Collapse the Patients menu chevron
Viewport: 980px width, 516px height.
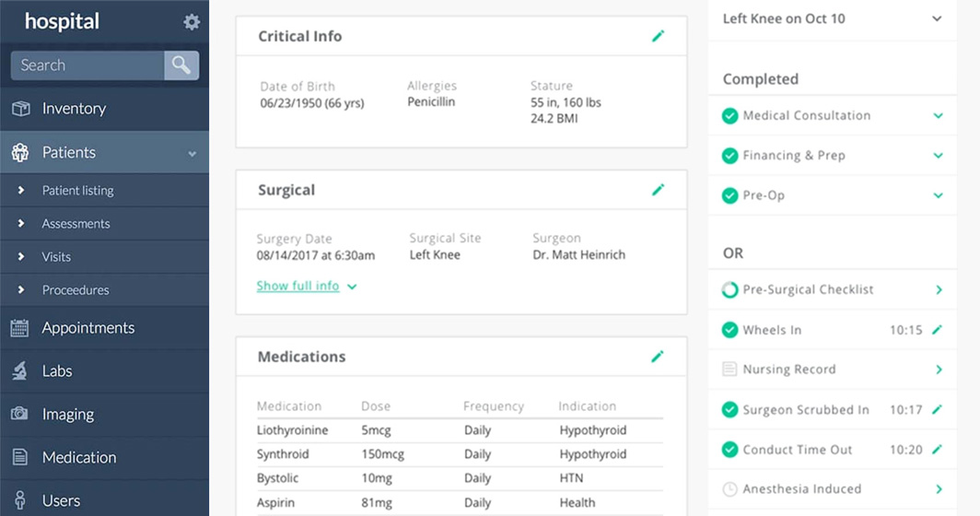(x=192, y=153)
